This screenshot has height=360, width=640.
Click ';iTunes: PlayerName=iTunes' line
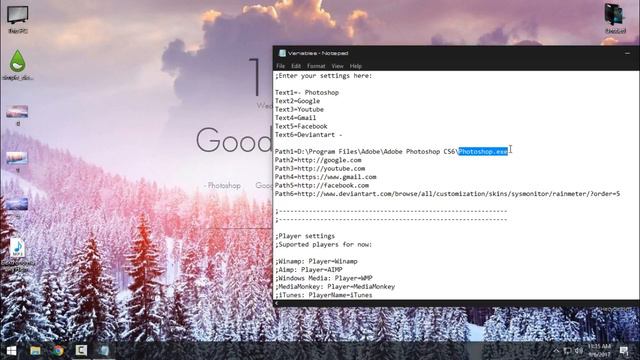tap(324, 295)
